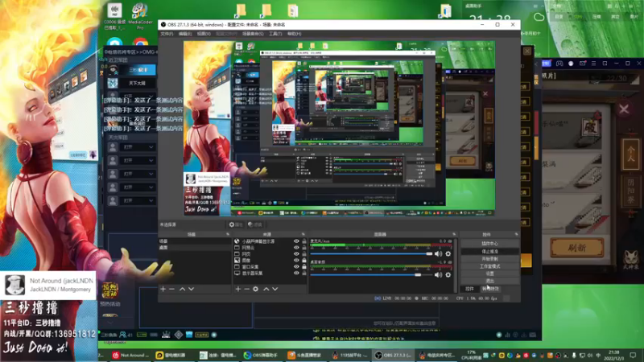Image resolution: width=644 pixels, height=362 pixels.
Task: Click the 刷新 button in the game window
Action: coord(576,248)
